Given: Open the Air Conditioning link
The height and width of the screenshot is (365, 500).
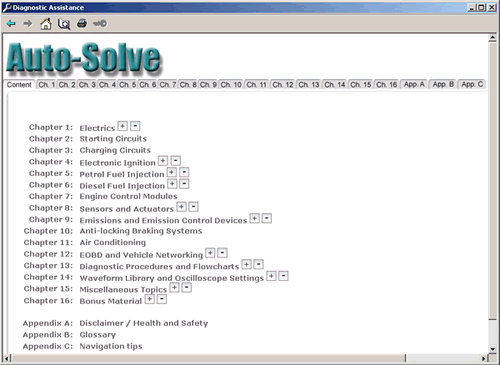Looking at the screenshot, I should pyautogui.click(x=113, y=243).
